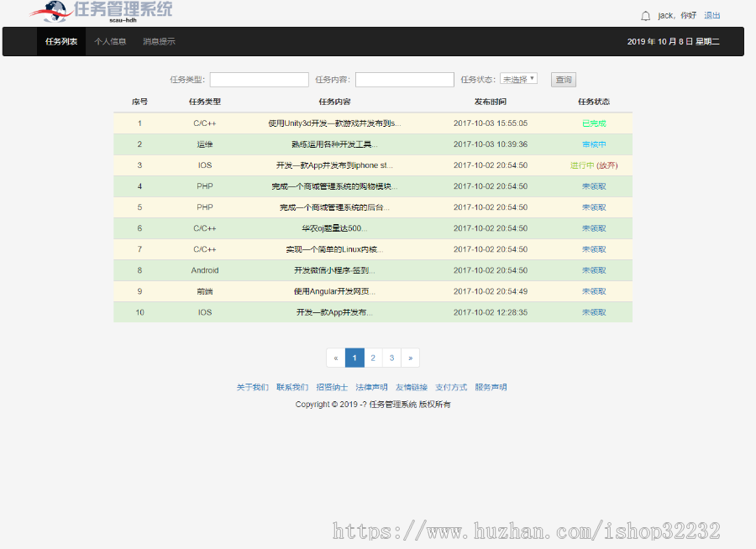Select the 任务列表 tab
Screen dimensions: 756x549
pos(60,41)
